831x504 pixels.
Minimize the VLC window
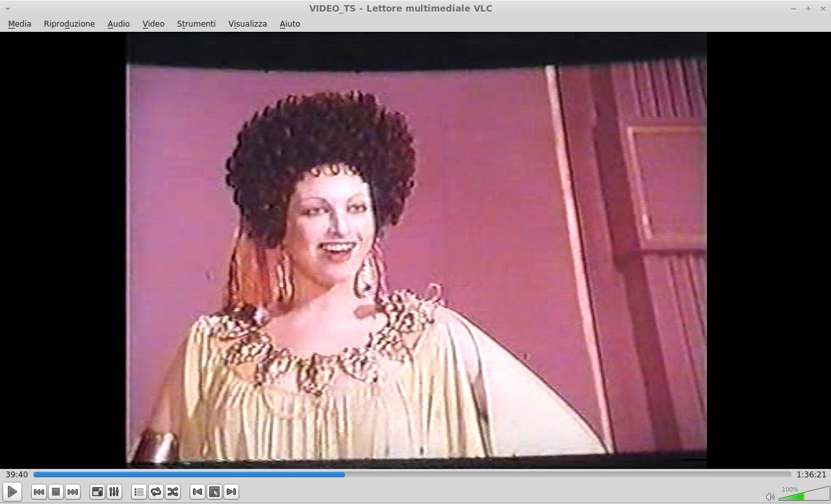[x=794, y=8]
